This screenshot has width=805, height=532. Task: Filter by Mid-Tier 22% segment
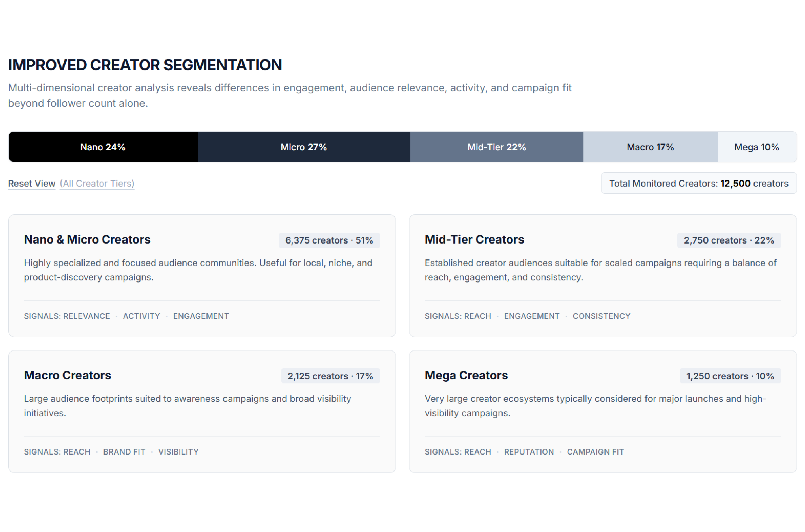497,147
